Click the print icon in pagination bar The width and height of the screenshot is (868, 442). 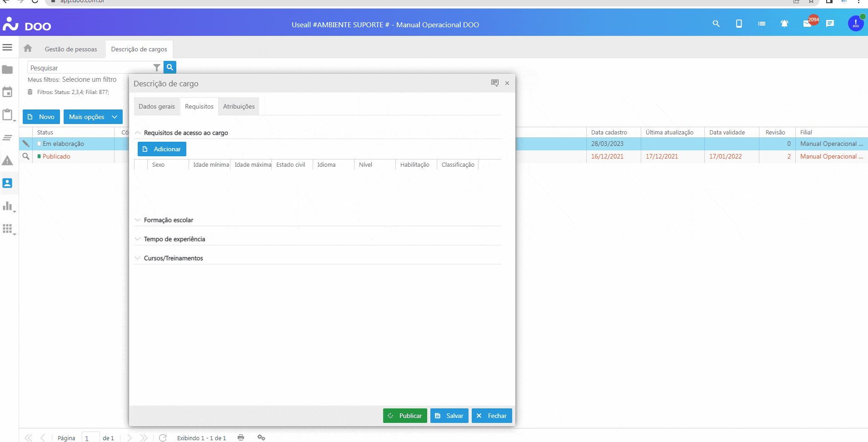(241, 437)
